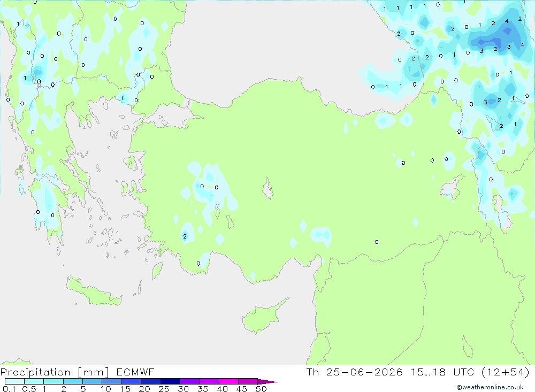Click the date '25-06-2026'
The width and height of the screenshot is (535, 392).
(364, 372)
